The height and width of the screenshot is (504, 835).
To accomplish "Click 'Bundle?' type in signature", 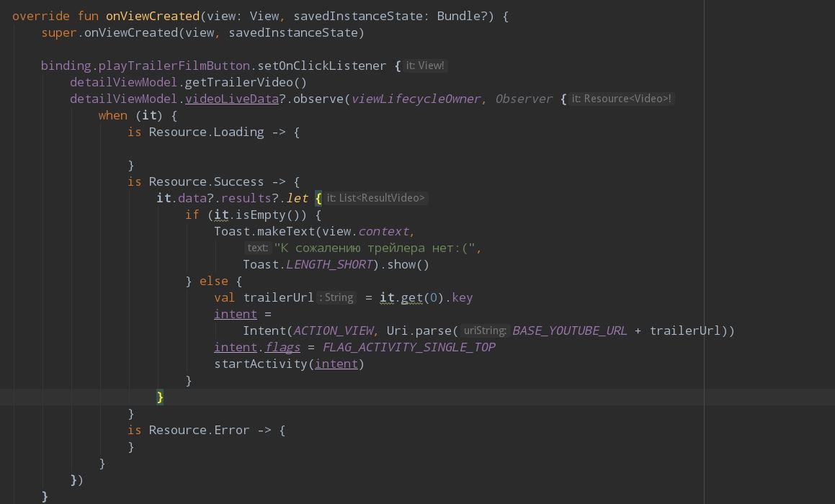I will pos(463,16).
